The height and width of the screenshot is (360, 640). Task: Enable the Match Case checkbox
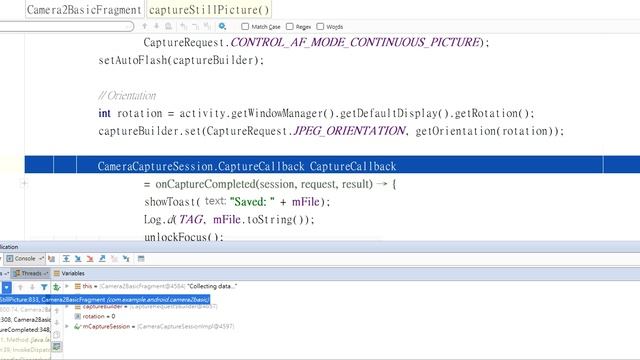tap(245, 26)
